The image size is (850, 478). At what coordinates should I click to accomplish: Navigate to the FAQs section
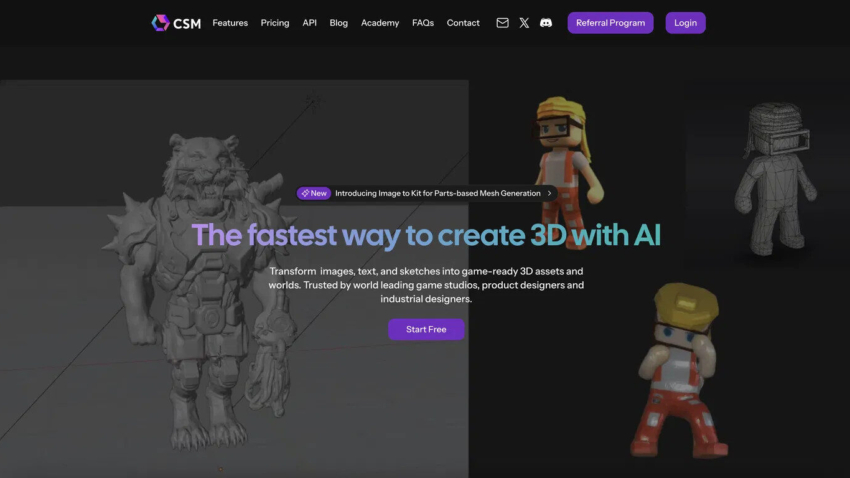coord(423,23)
